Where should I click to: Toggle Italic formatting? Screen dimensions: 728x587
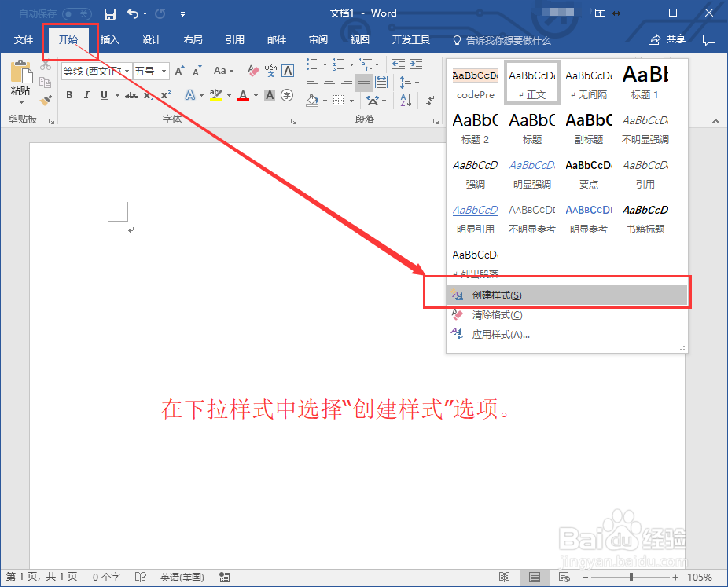point(86,95)
